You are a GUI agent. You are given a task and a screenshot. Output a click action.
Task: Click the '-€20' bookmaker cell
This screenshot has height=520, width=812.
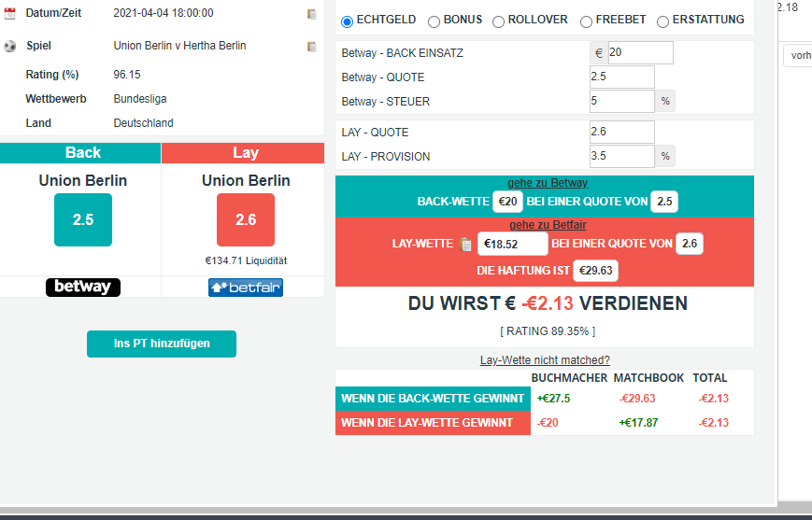coord(548,423)
